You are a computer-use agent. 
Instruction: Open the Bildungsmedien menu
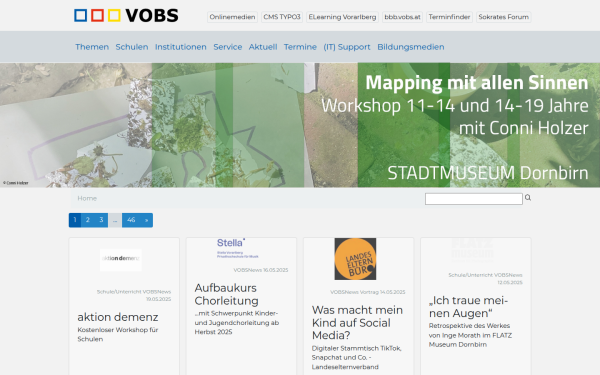(411, 47)
